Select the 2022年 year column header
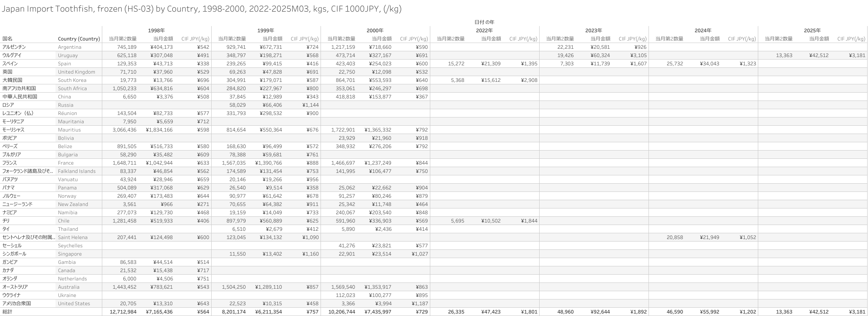Image resolution: width=868 pixels, height=316 pixels. [484, 31]
